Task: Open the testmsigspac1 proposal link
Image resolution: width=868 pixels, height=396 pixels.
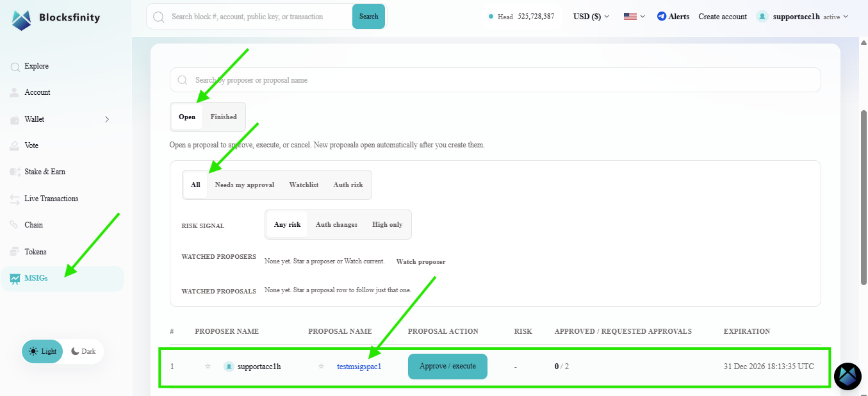Action: pyautogui.click(x=359, y=367)
